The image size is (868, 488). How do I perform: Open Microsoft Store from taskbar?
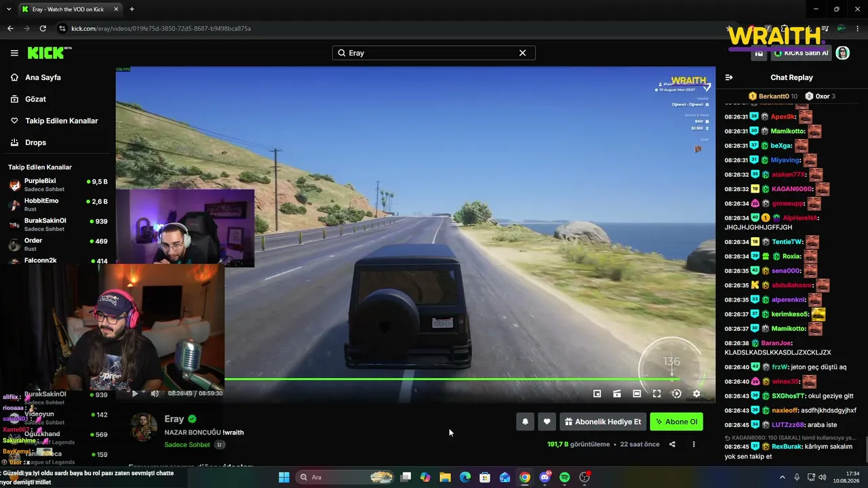click(485, 477)
